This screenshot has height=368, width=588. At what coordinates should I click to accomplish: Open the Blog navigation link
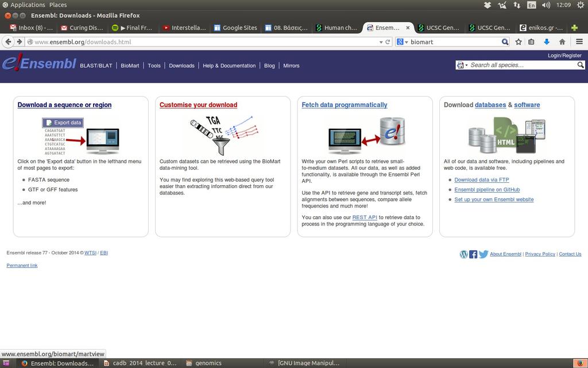pos(269,66)
